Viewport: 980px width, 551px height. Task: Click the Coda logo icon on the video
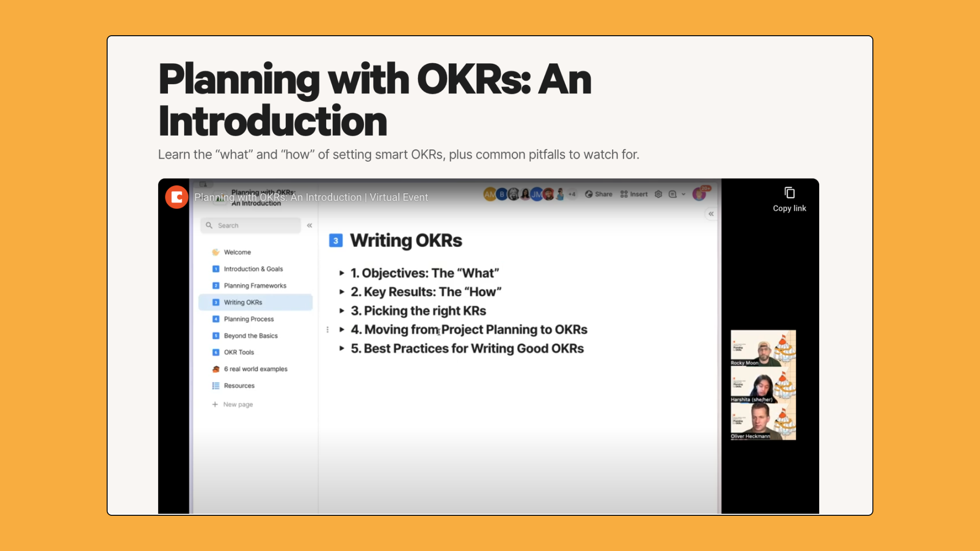[177, 197]
